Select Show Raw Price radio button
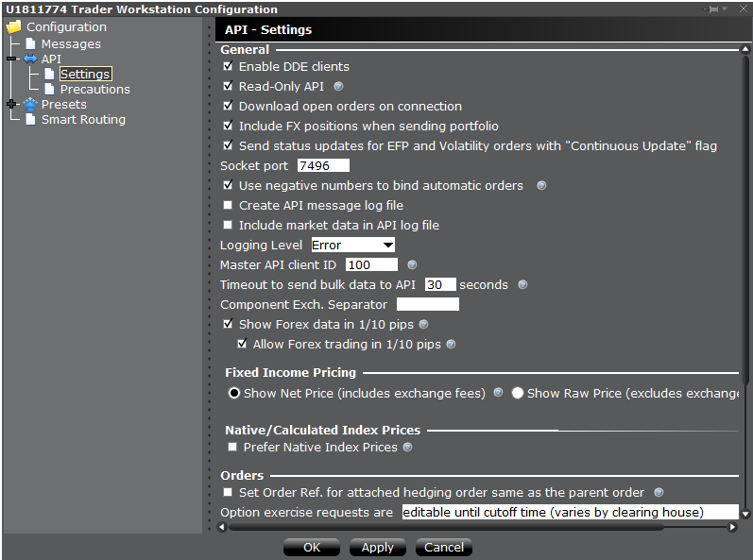The image size is (753, 560). tap(517, 393)
